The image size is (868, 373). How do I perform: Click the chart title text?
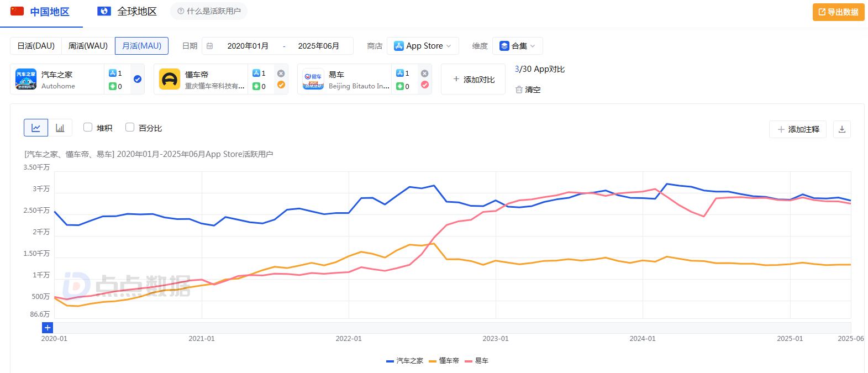click(149, 154)
